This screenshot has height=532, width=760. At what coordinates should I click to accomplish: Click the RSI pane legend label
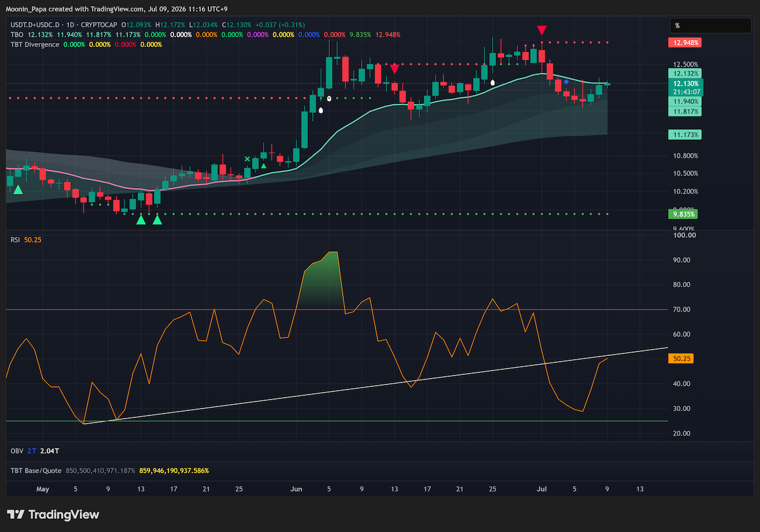tap(15, 240)
